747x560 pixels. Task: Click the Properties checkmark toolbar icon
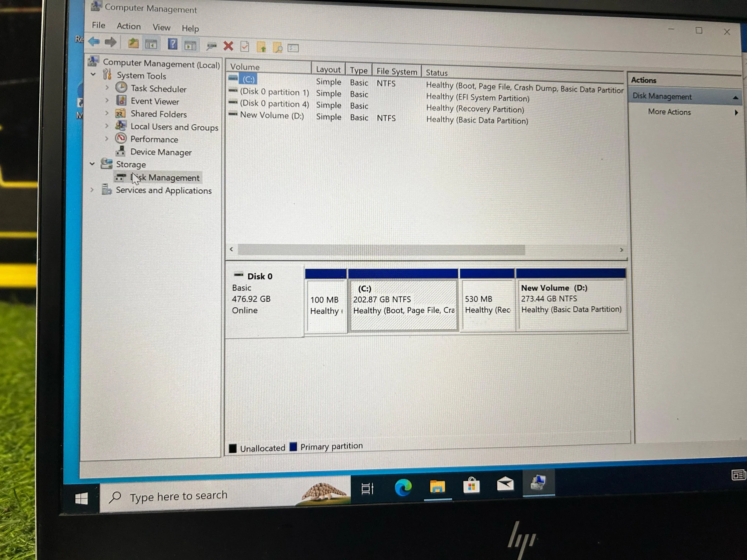coord(245,47)
